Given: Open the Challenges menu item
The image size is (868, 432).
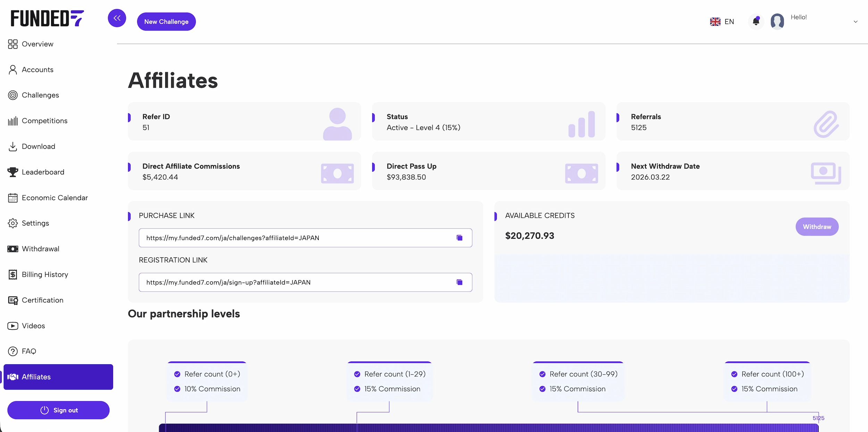Looking at the screenshot, I should point(40,95).
